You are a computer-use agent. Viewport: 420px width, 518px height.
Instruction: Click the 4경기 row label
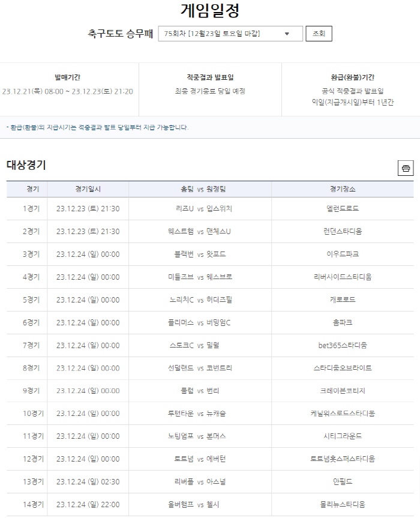(x=31, y=277)
